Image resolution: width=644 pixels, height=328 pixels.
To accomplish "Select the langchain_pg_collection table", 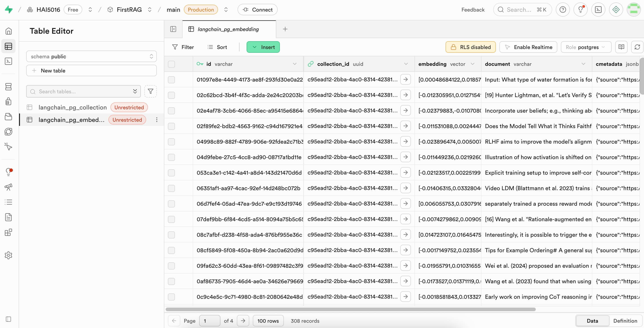I will click(73, 107).
